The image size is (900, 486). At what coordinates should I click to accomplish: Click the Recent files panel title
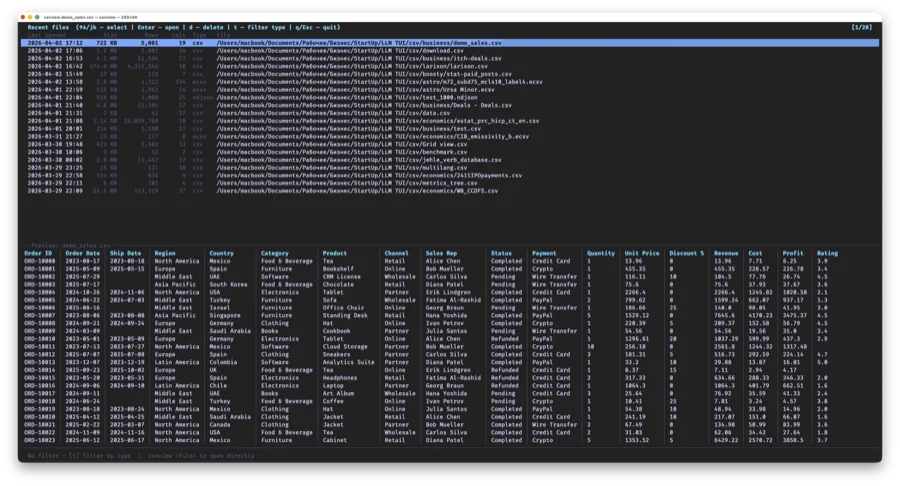click(48, 28)
